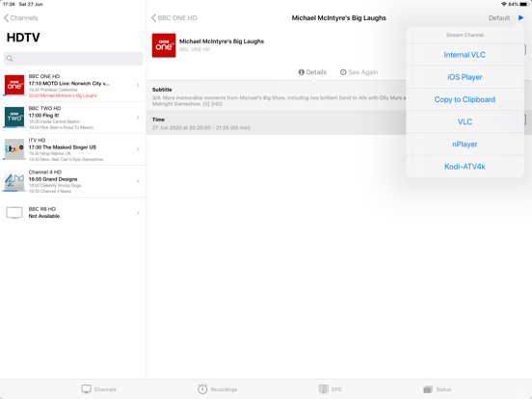The height and width of the screenshot is (399, 532).
Task: Click the programme title in the navigation bar
Action: pos(339,18)
